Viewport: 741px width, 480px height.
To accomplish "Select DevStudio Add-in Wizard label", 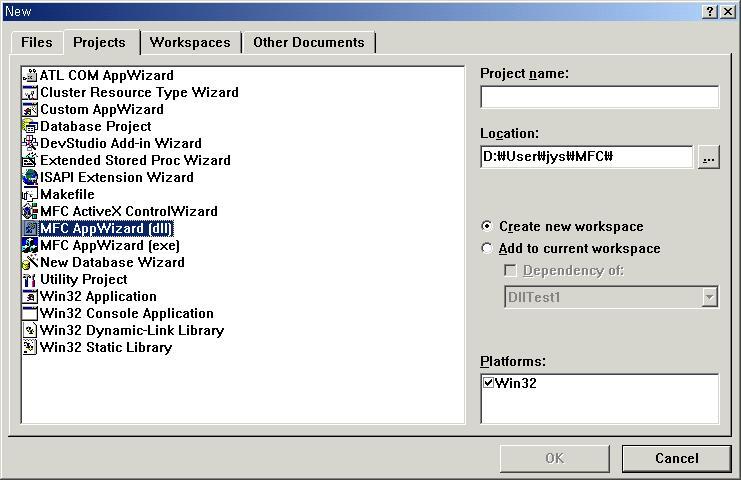I will 121,143.
